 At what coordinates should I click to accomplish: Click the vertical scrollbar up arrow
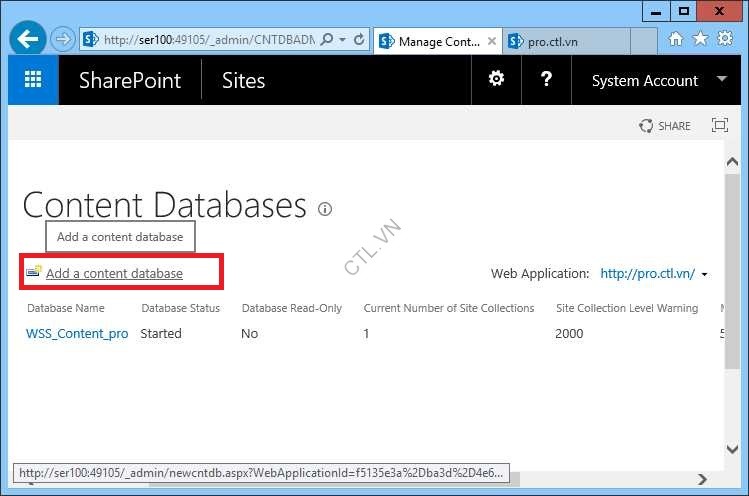pyautogui.click(x=732, y=162)
